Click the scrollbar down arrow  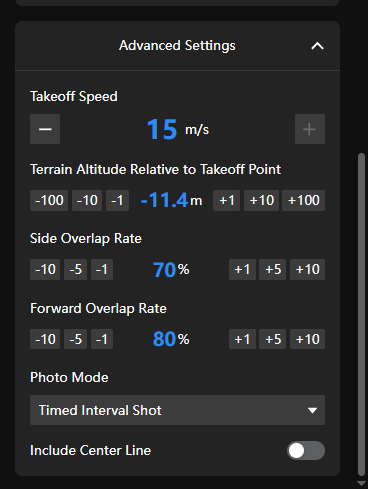click(x=361, y=483)
